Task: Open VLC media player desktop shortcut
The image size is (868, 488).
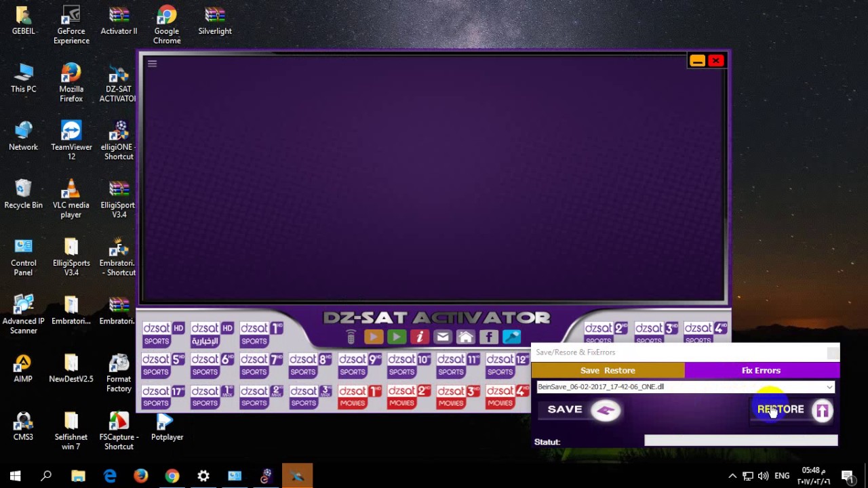Action: coord(71,199)
